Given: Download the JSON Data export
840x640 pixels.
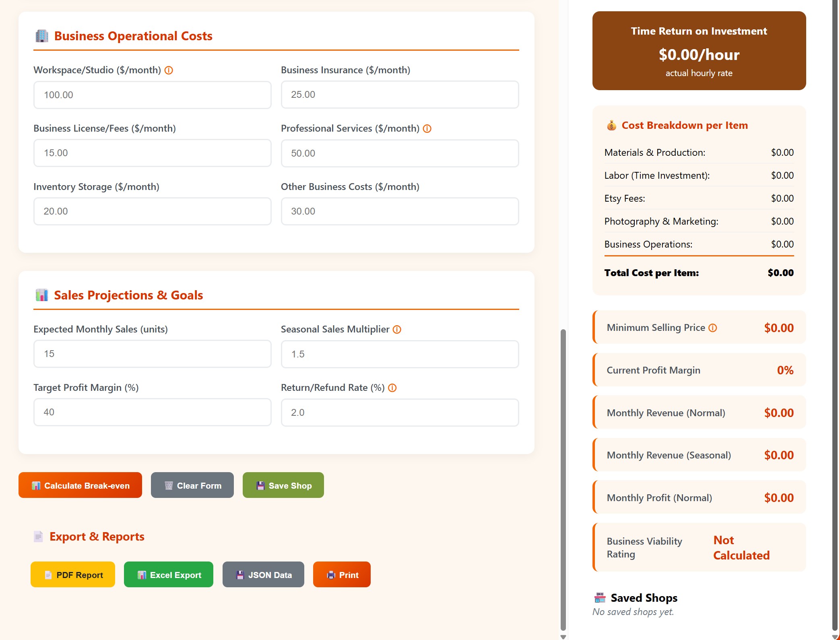Looking at the screenshot, I should click(x=263, y=575).
